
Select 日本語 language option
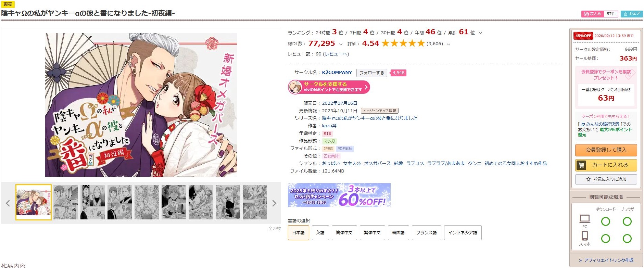point(298,233)
